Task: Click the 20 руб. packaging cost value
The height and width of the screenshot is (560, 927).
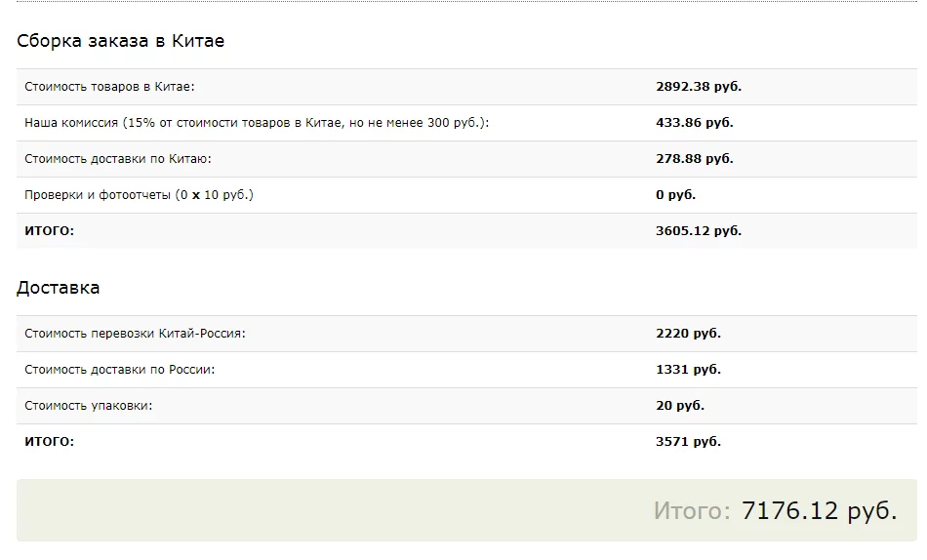Action: (680, 405)
